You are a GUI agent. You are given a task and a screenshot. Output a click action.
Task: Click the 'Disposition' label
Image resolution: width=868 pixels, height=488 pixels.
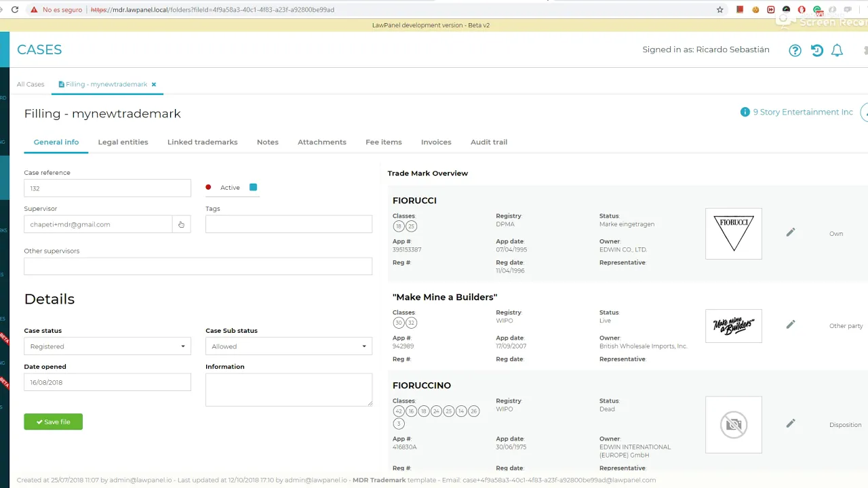click(845, 425)
